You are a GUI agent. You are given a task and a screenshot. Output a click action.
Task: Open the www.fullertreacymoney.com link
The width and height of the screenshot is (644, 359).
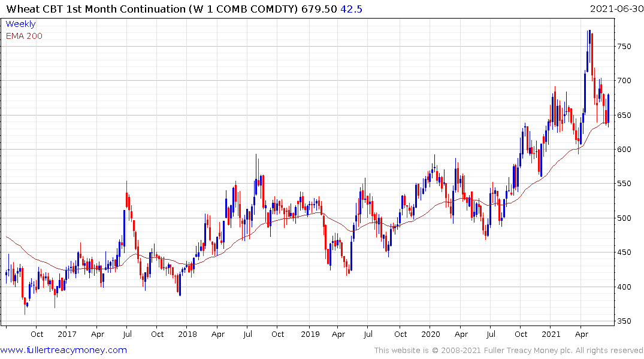coord(64,350)
